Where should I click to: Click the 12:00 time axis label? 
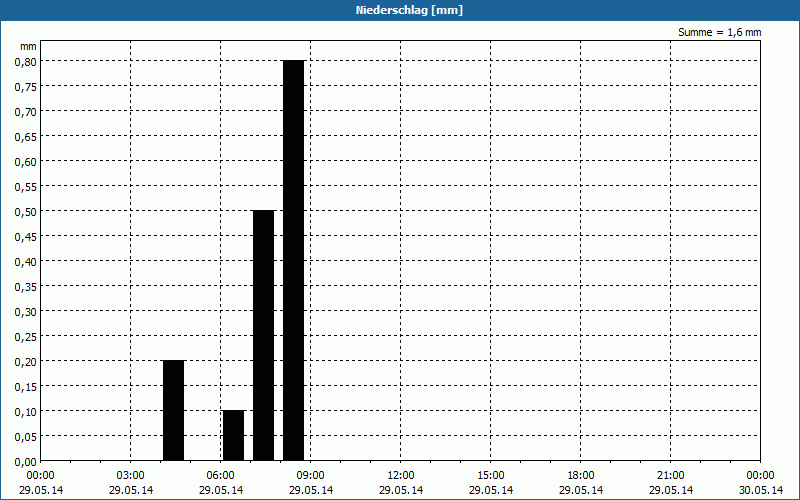pyautogui.click(x=401, y=476)
